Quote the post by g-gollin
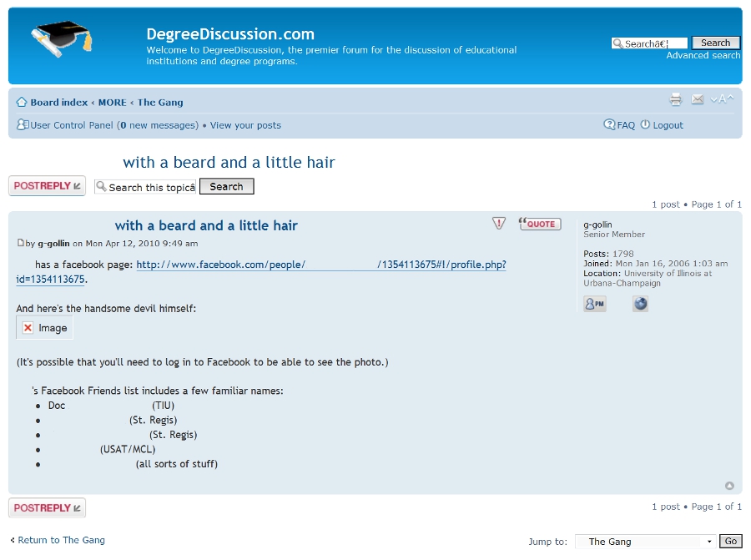 540,224
